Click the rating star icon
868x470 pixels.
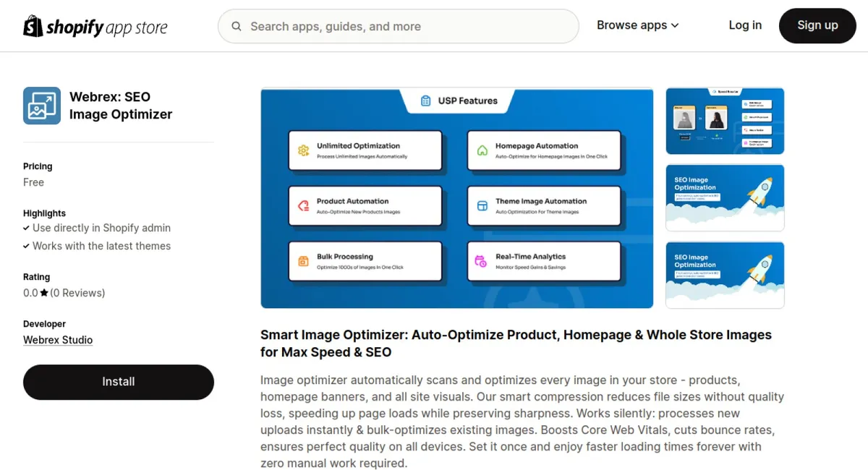pos(44,293)
